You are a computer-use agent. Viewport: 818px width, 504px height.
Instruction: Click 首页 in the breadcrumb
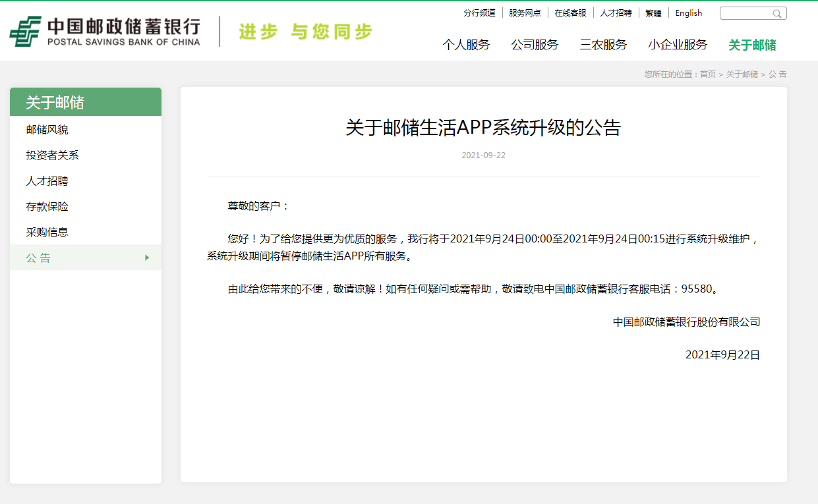pos(707,74)
